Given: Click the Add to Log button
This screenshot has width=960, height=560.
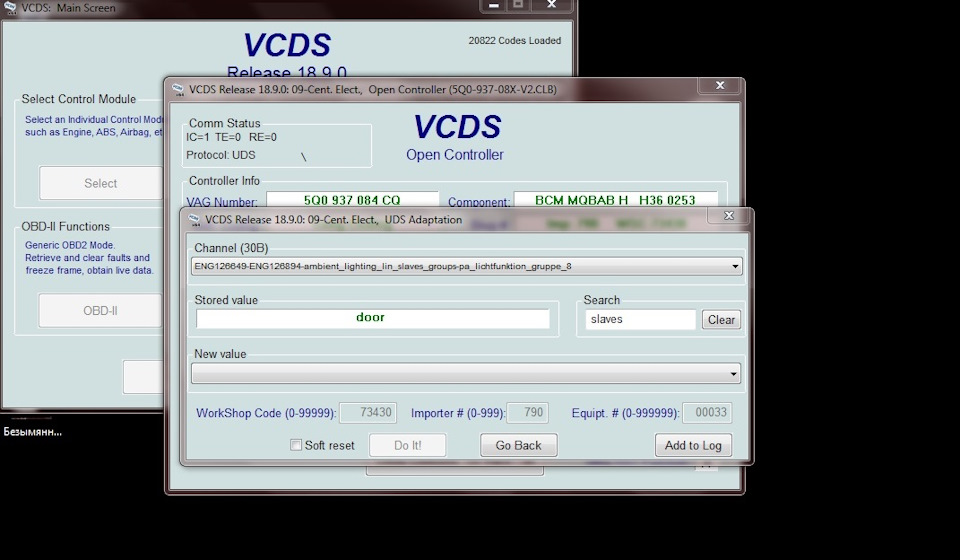Looking at the screenshot, I should click(693, 445).
